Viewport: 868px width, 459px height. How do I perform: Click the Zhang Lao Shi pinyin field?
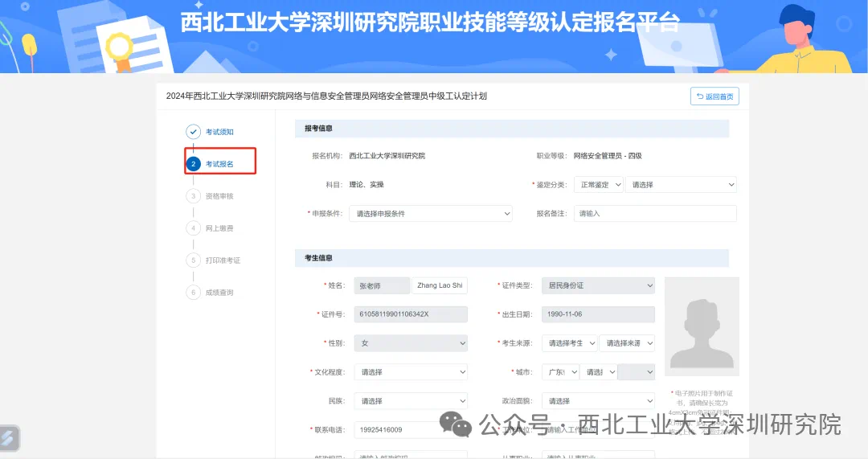[440, 285]
